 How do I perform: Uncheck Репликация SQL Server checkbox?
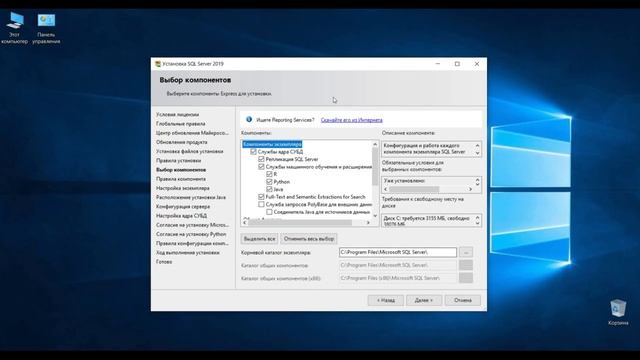261,159
